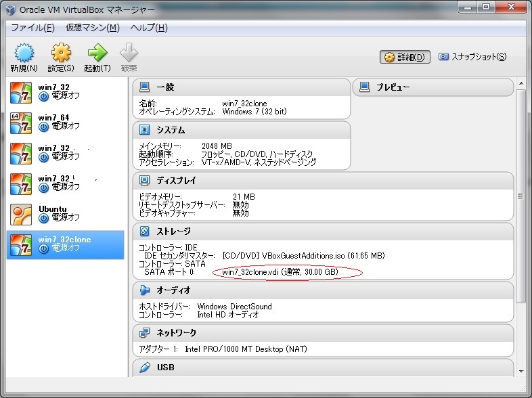
Task: Select the win7_64 virtual machine
Action: (65, 123)
